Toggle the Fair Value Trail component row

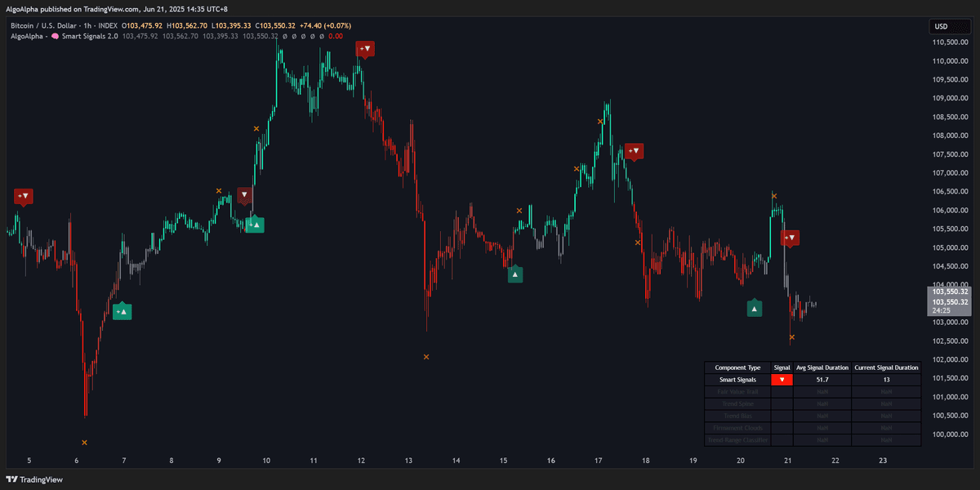736,391
